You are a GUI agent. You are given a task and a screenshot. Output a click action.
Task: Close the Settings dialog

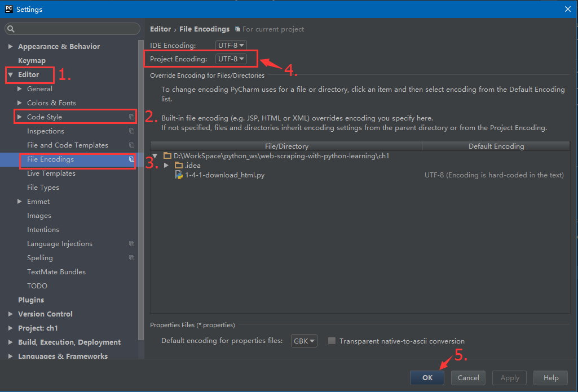pyautogui.click(x=568, y=9)
